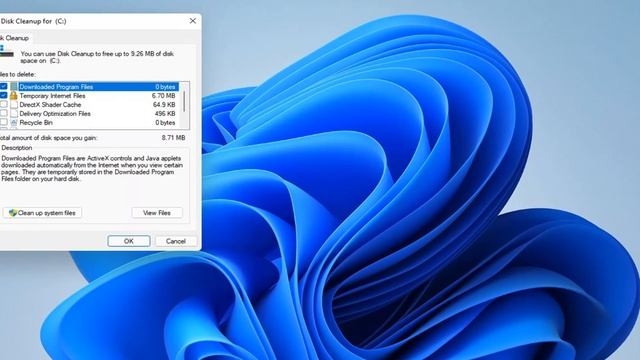Select the DirectX Shader Cache row text
The width and height of the screenshot is (640, 360).
(50, 104)
